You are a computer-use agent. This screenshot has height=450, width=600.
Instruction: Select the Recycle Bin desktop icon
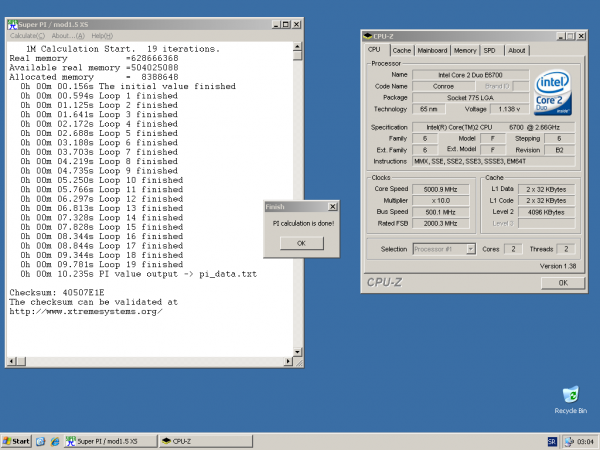coord(571,400)
